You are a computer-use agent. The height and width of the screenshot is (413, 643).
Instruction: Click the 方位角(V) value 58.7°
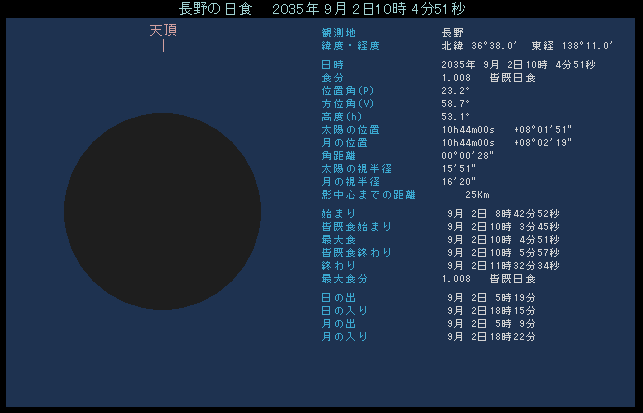click(455, 103)
